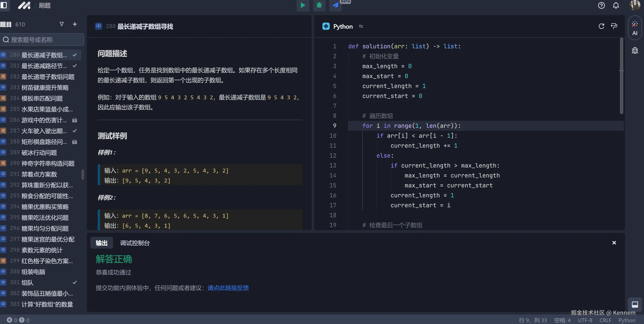The width and height of the screenshot is (644, 324).
Task: Reset code with the refresh icon
Action: (x=601, y=26)
